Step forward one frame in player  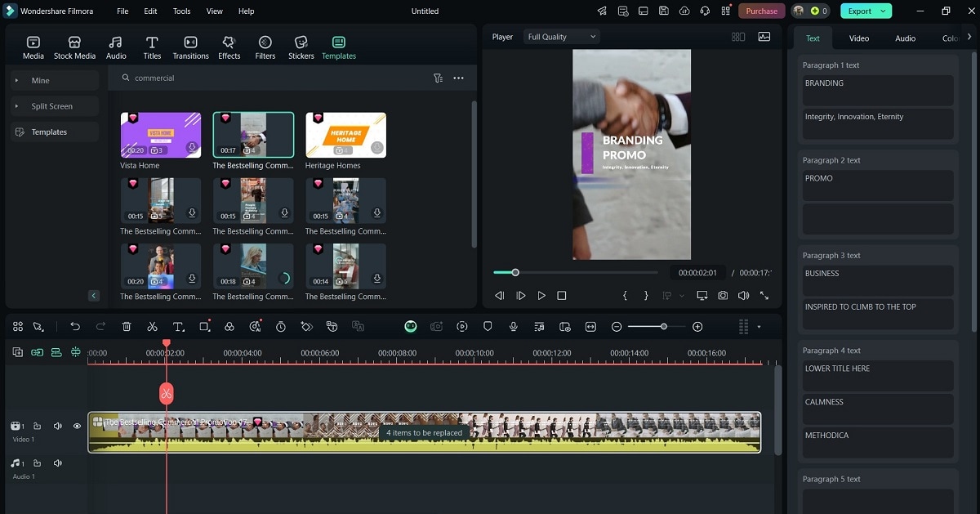[x=521, y=296]
